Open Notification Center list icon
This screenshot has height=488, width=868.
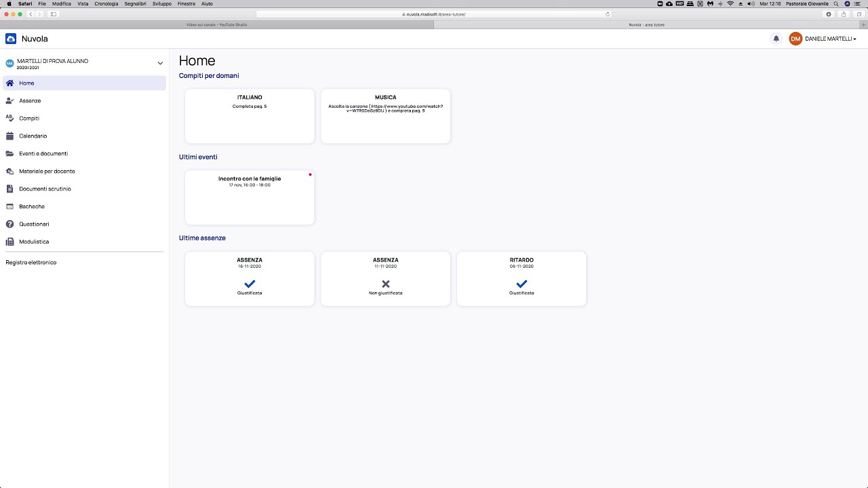[x=859, y=3]
